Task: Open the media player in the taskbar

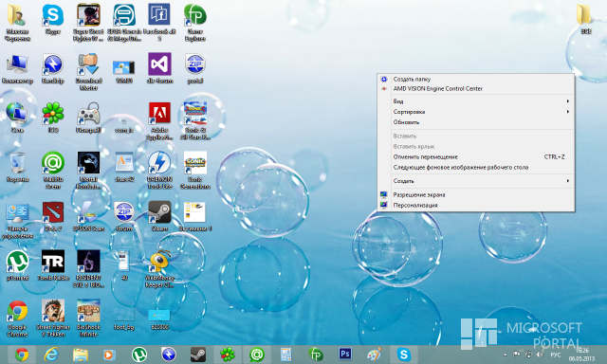Action: (x=110, y=355)
